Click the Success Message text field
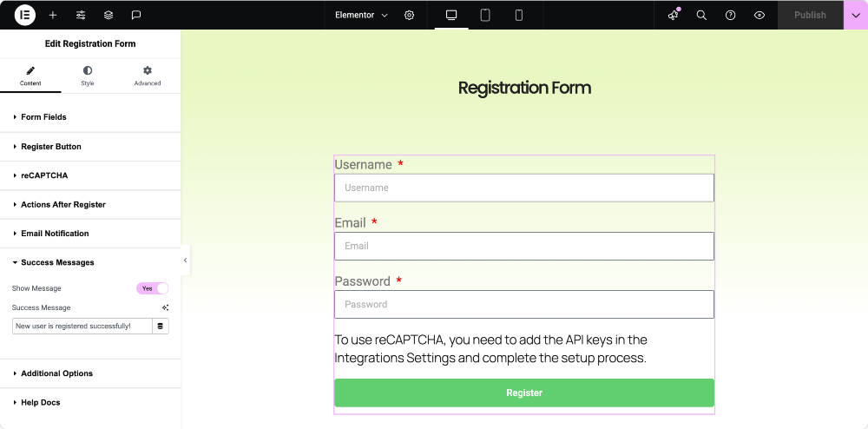 coord(82,326)
